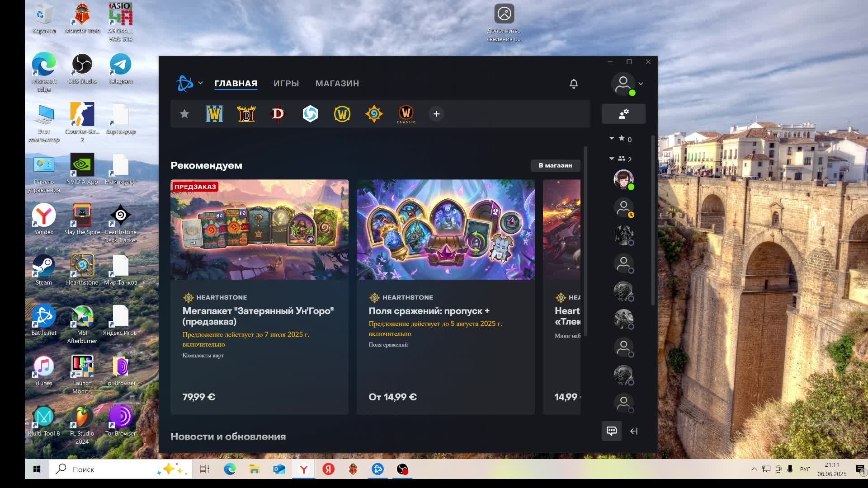This screenshot has height=488, width=868.
Task: Click the От 14,99 € price
Action: [x=392, y=397]
